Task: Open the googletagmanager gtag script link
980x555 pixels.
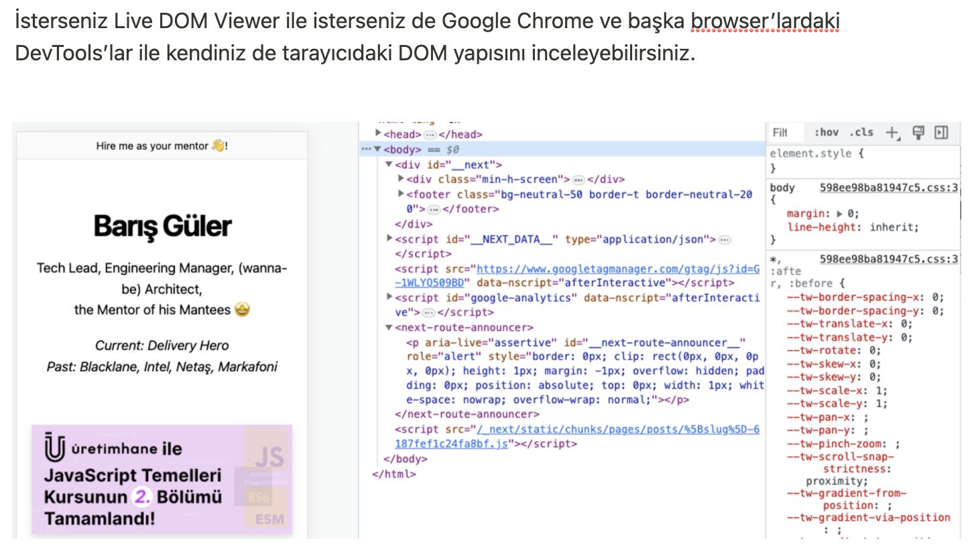Action: [577, 275]
